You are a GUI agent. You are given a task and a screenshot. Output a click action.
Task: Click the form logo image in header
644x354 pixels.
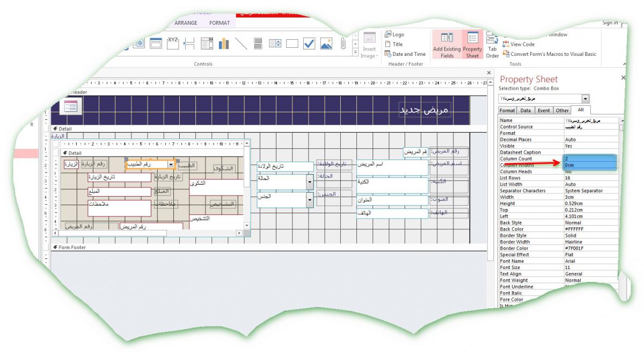pos(71,106)
